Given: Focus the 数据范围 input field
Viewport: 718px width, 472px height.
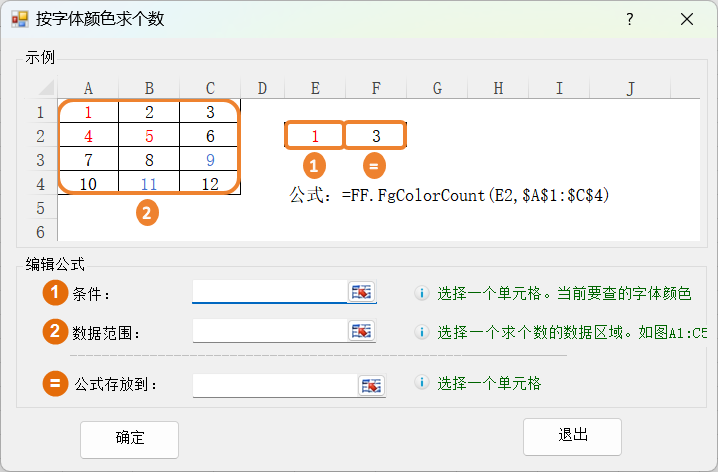Looking at the screenshot, I should [x=269, y=331].
